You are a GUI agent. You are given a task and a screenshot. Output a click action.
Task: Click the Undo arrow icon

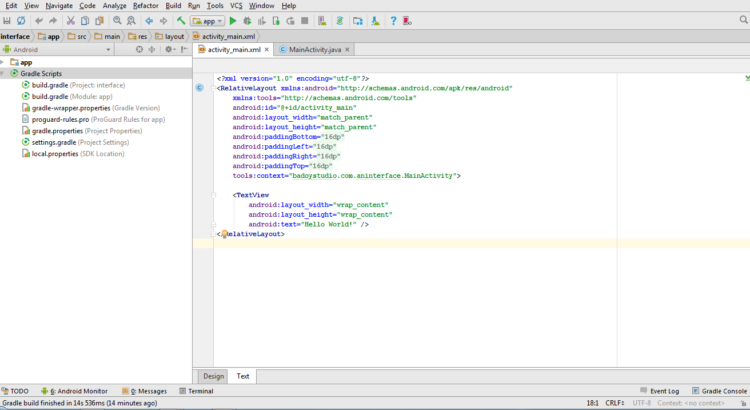(39, 20)
